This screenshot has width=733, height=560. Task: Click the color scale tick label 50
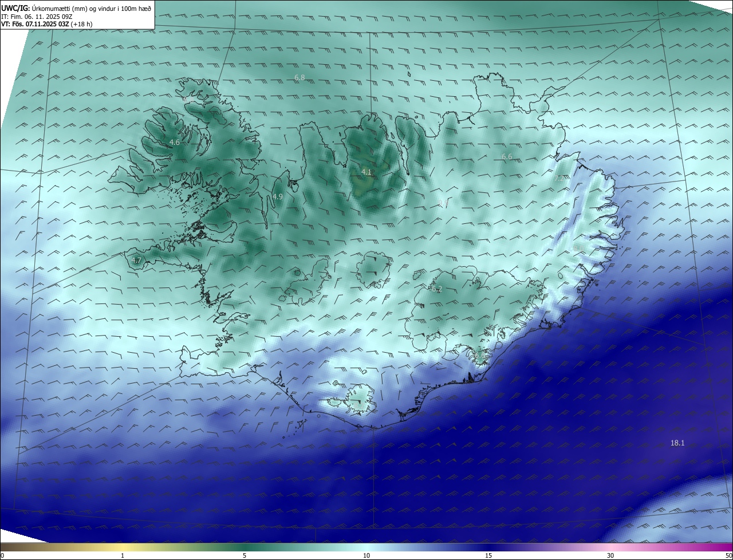point(728,555)
